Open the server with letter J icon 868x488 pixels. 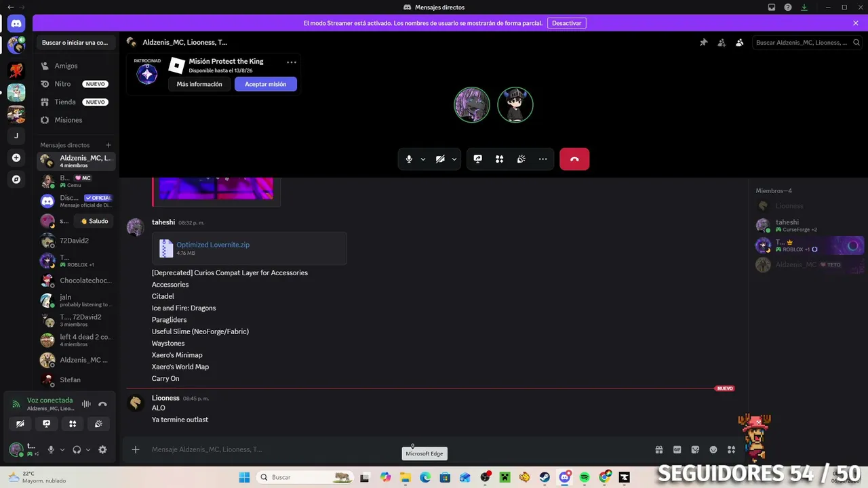click(16, 136)
